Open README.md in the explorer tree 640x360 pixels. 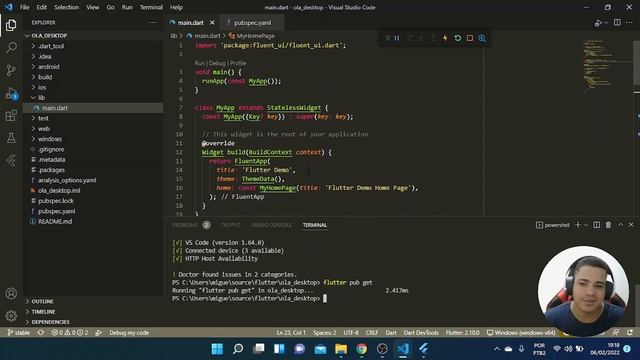(55, 221)
